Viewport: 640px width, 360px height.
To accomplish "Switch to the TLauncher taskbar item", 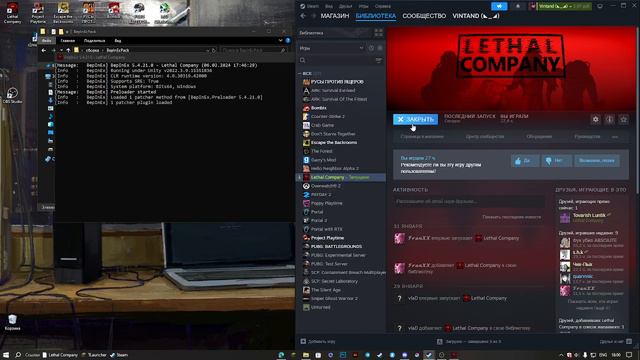I will [x=94, y=355].
